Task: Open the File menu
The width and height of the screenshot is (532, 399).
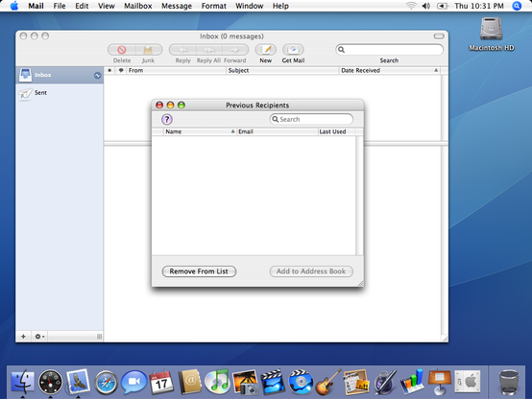Action: point(60,6)
